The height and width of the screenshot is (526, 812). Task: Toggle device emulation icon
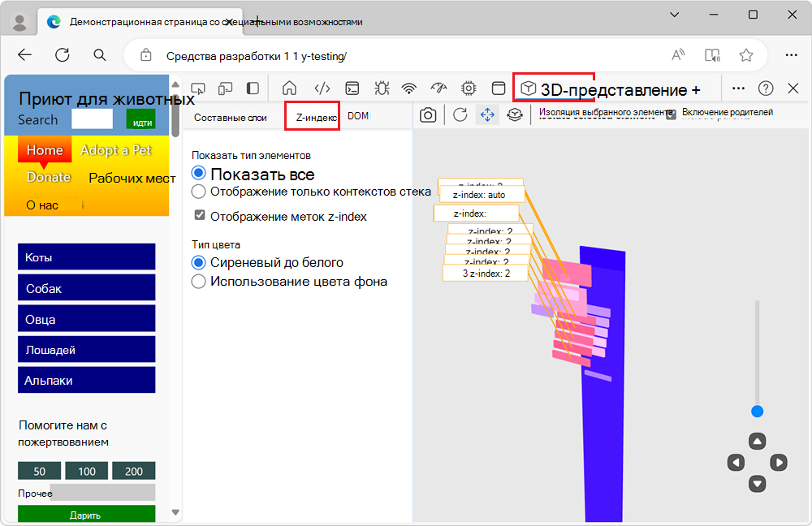tap(225, 89)
